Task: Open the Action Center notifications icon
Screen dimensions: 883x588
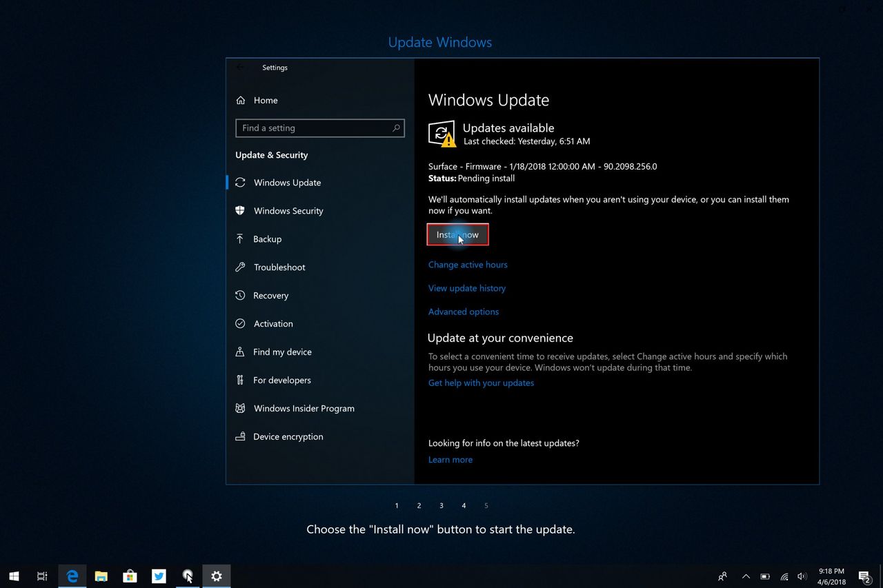Action: (x=865, y=576)
